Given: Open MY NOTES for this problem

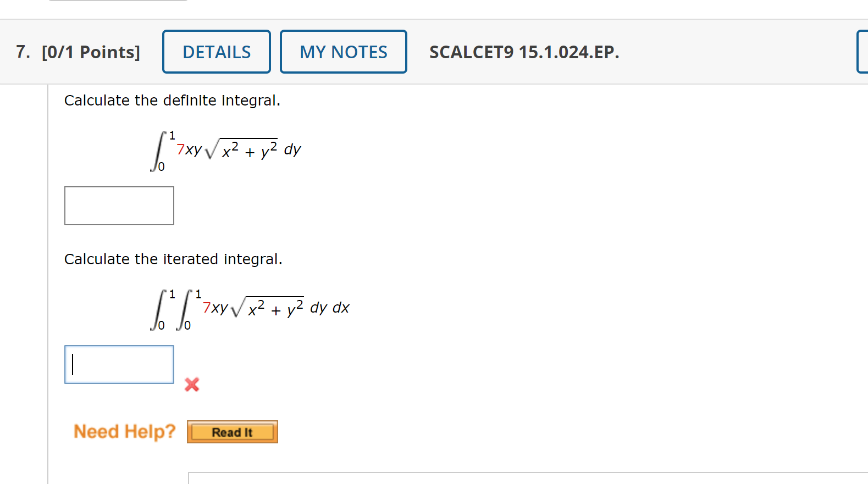Looking at the screenshot, I should pos(343,51).
